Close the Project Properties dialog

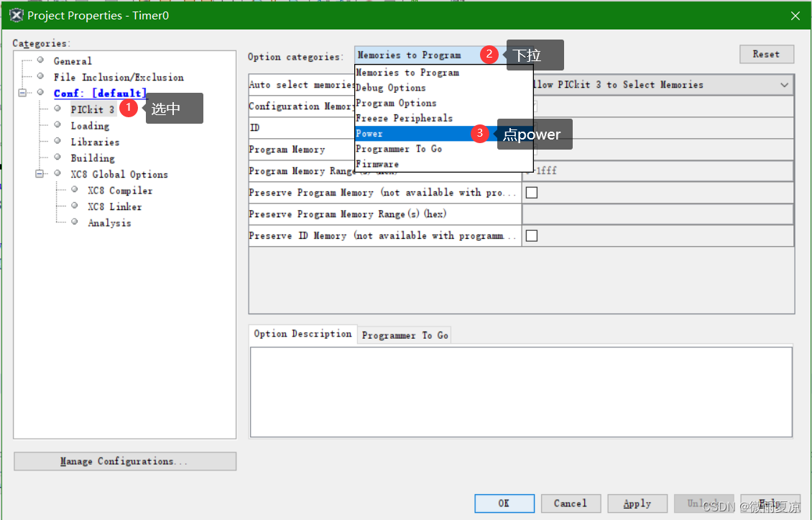(795, 16)
